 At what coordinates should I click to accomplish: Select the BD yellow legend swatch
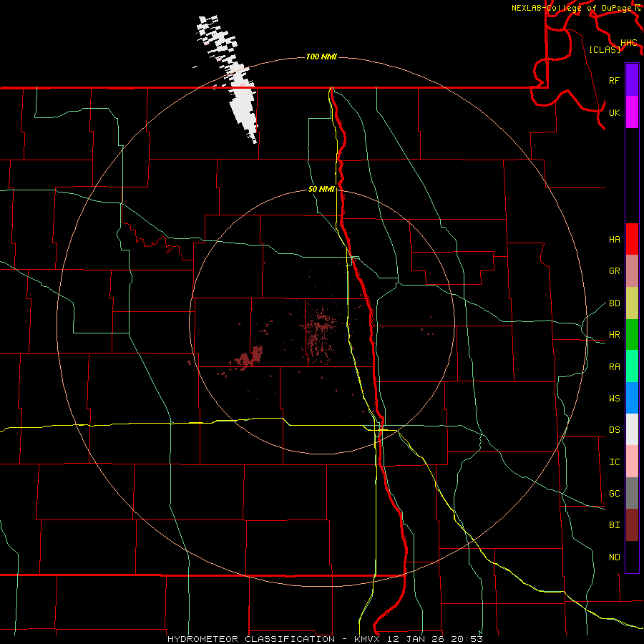[632, 303]
